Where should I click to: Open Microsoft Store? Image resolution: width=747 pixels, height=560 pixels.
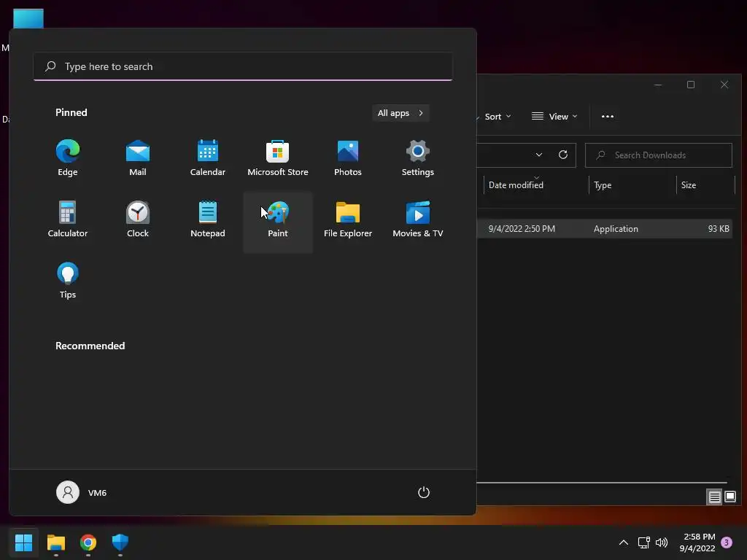(278, 158)
